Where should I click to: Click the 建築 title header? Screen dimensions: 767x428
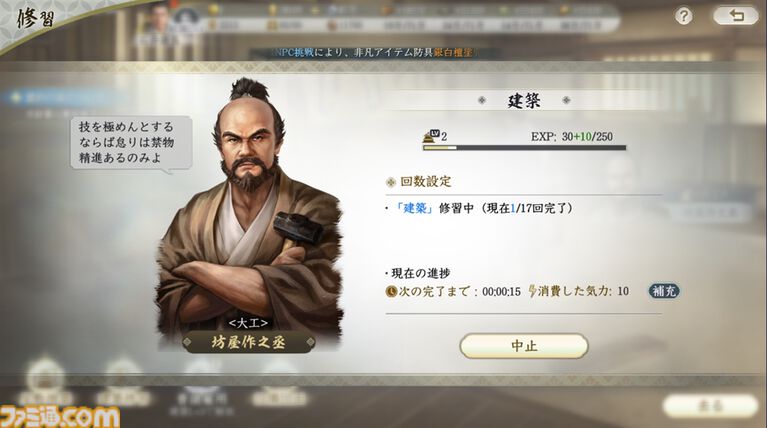point(524,101)
